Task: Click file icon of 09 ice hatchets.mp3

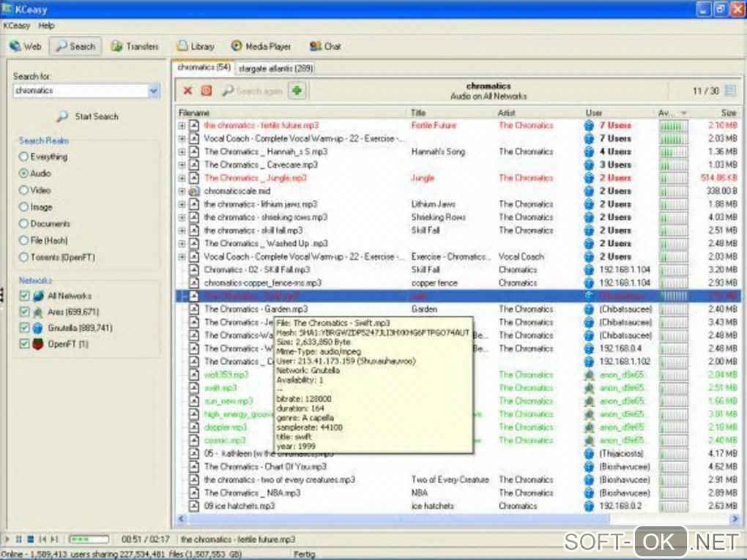Action: coord(194,506)
